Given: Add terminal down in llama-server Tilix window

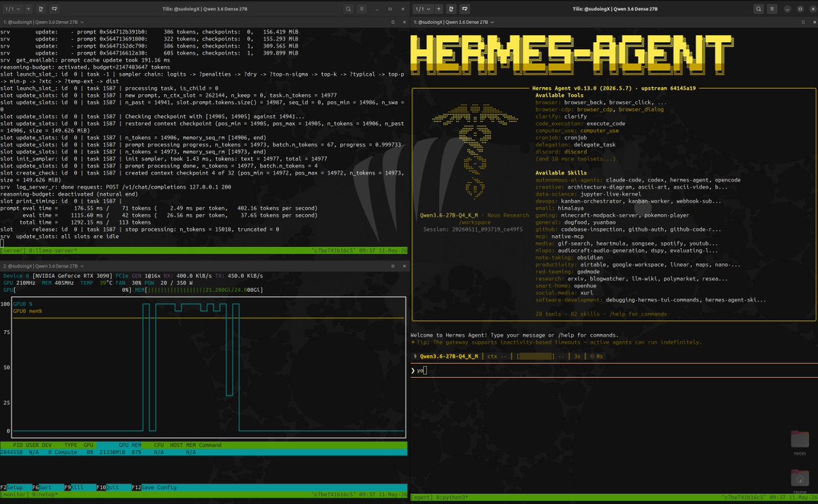Looking at the screenshot, I should click(x=55, y=9).
